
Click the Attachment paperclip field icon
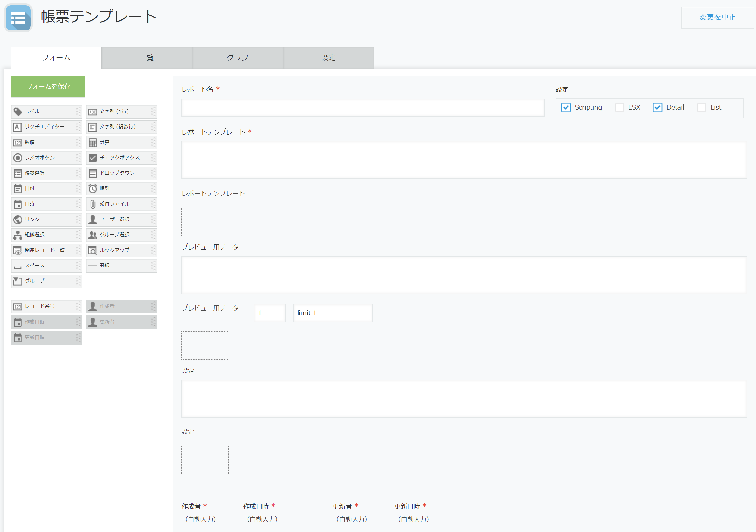(93, 204)
